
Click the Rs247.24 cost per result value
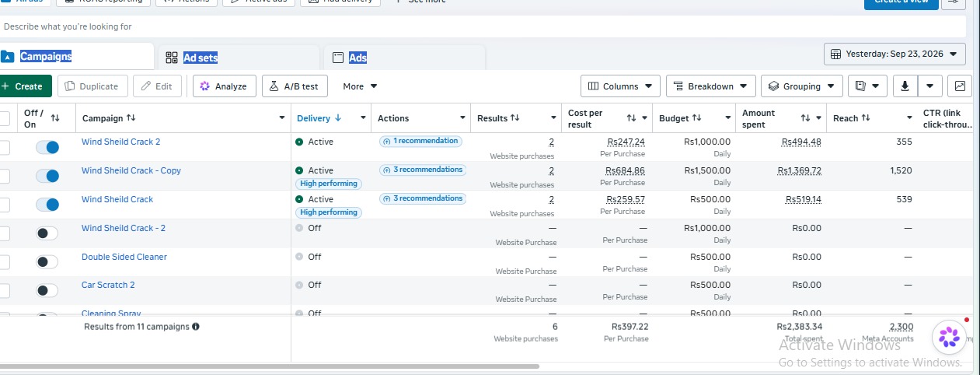626,142
